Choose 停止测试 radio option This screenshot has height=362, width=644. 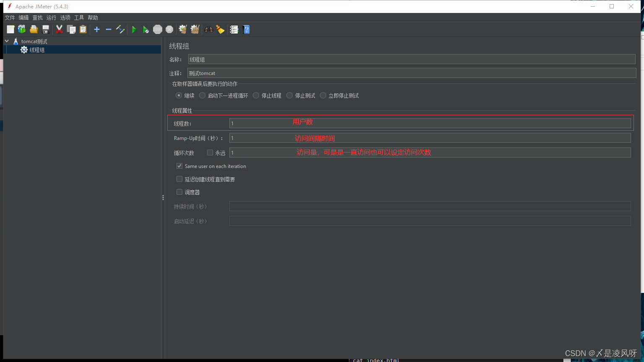pos(290,96)
